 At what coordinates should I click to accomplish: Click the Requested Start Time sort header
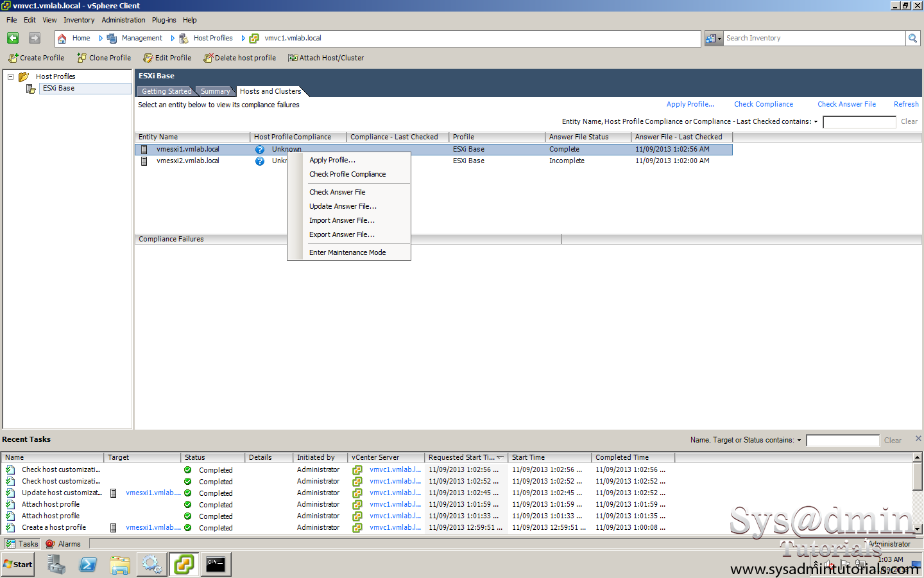point(466,457)
